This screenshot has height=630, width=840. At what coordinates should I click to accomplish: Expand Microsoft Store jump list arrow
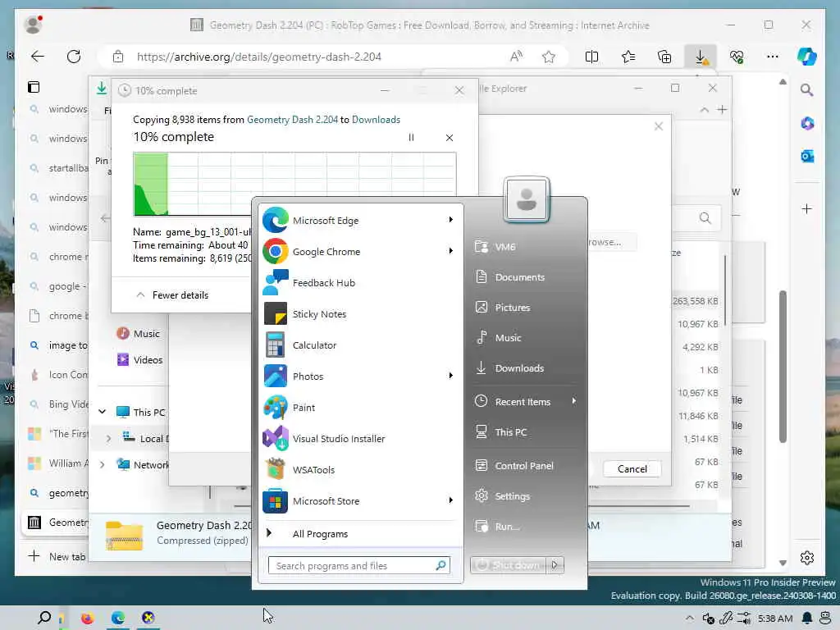(x=451, y=500)
